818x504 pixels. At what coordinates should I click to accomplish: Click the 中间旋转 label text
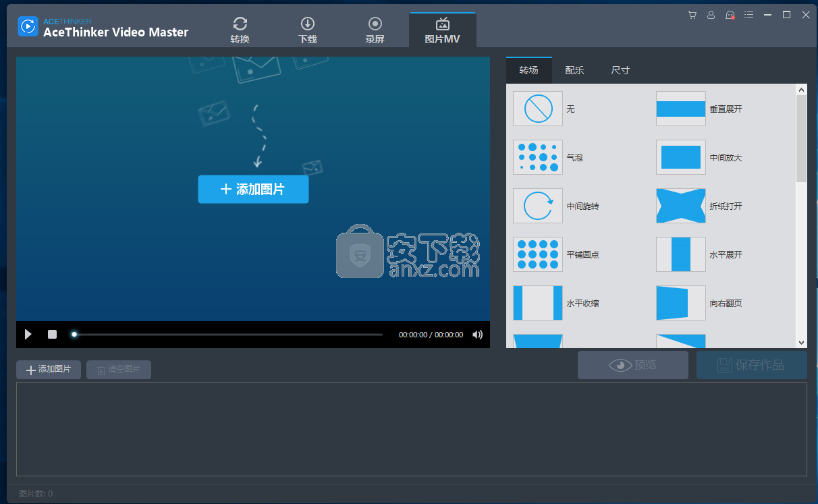(x=582, y=206)
